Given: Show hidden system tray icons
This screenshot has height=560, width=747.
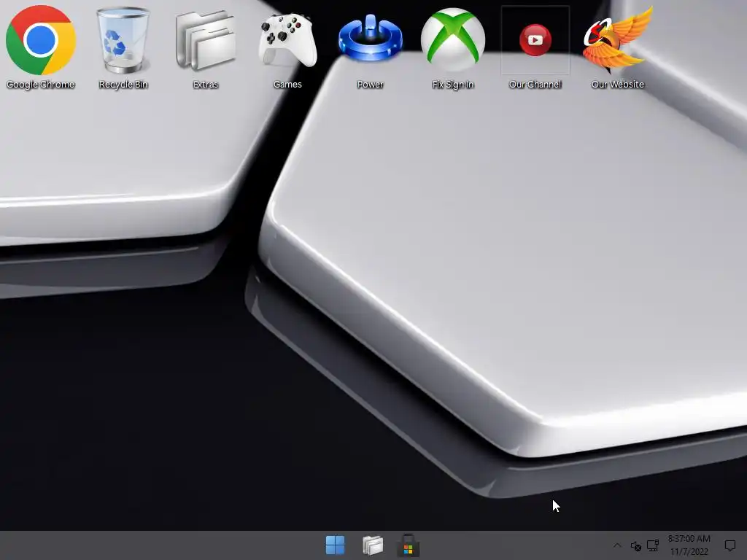Looking at the screenshot, I should tap(617, 545).
